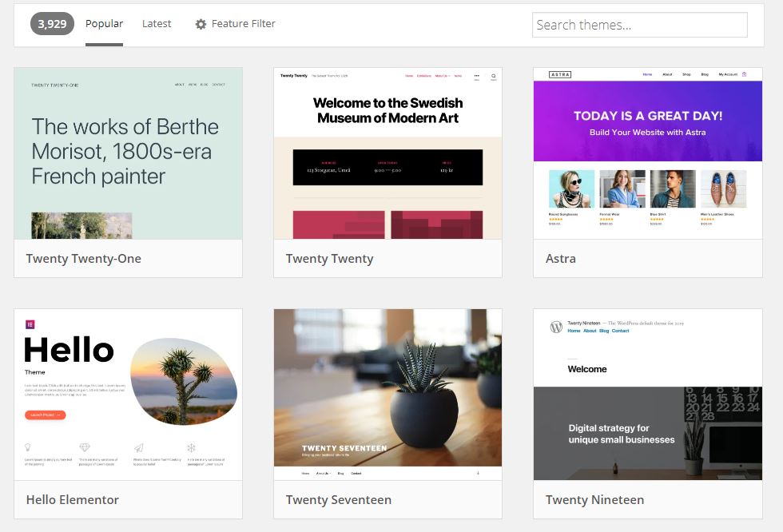The width and height of the screenshot is (783, 532).
Task: Open the Twenty Nineteen theme preview thumbnail
Action: pos(648,395)
